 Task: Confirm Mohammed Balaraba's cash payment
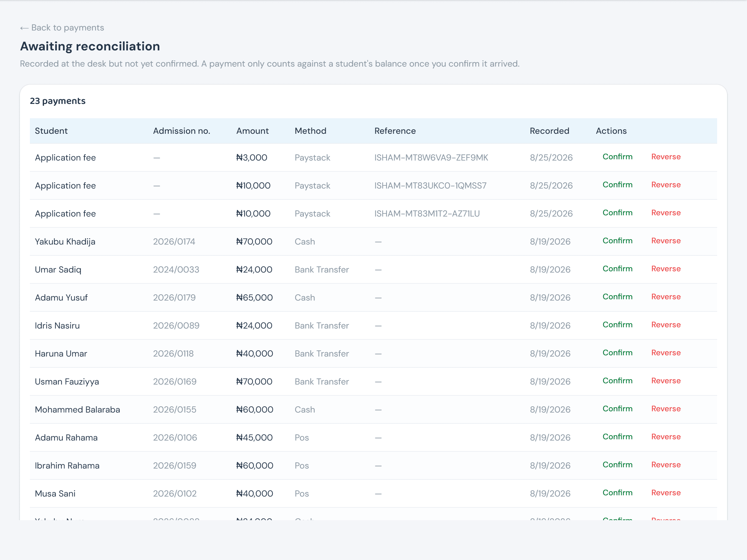617,409
